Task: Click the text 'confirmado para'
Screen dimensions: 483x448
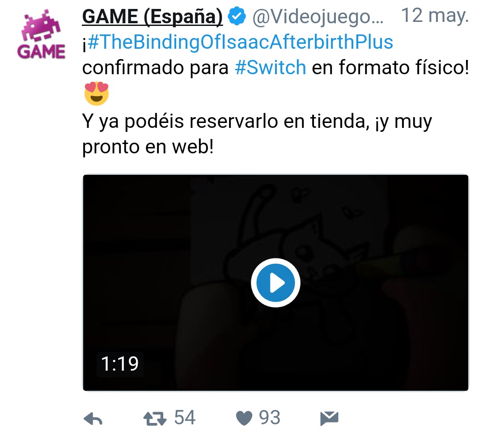Action: click(x=155, y=68)
